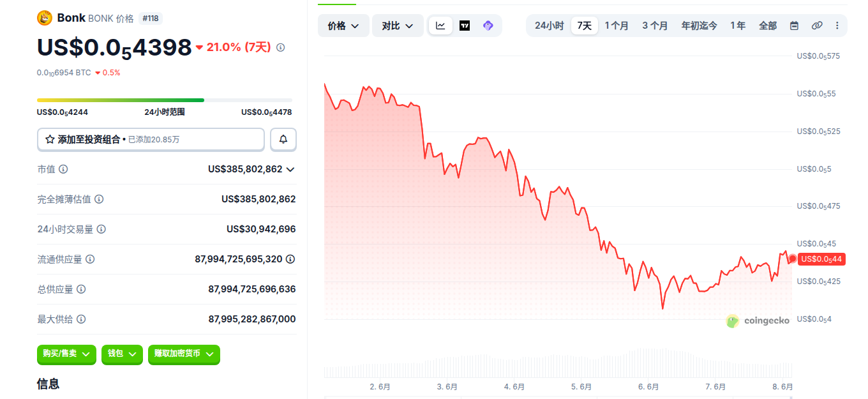The image size is (868, 399).
Task: Click 添加至投资组合 button
Action: pos(151,139)
